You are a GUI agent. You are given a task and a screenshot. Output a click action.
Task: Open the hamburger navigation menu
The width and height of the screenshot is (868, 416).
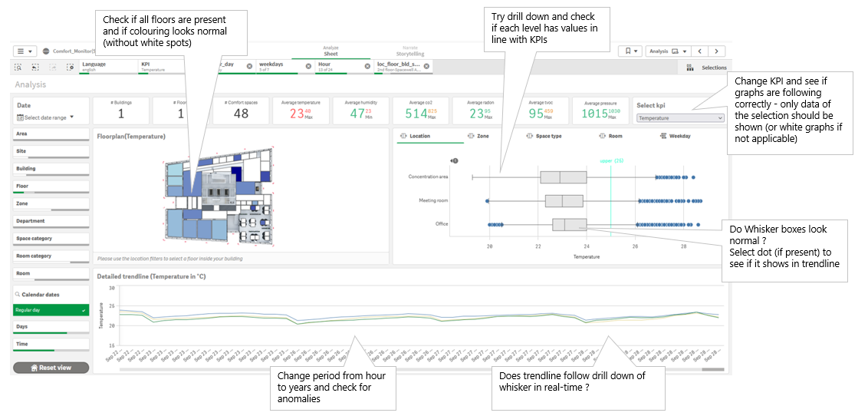(25, 51)
